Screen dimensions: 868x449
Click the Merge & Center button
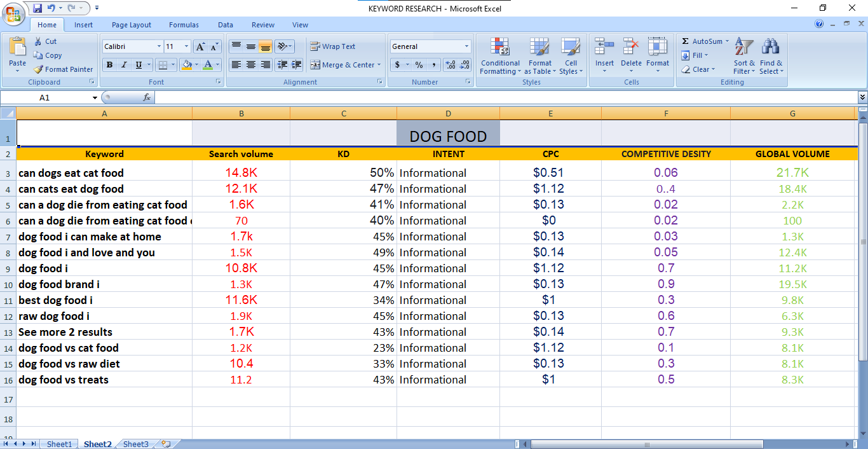click(x=342, y=65)
